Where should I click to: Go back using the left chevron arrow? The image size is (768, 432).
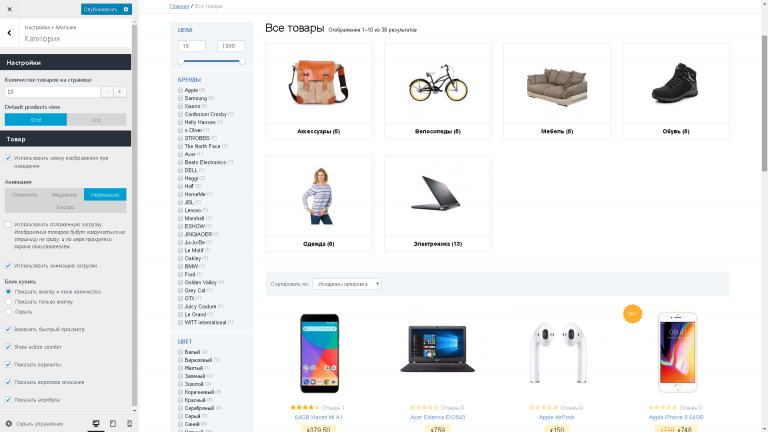pos(9,33)
